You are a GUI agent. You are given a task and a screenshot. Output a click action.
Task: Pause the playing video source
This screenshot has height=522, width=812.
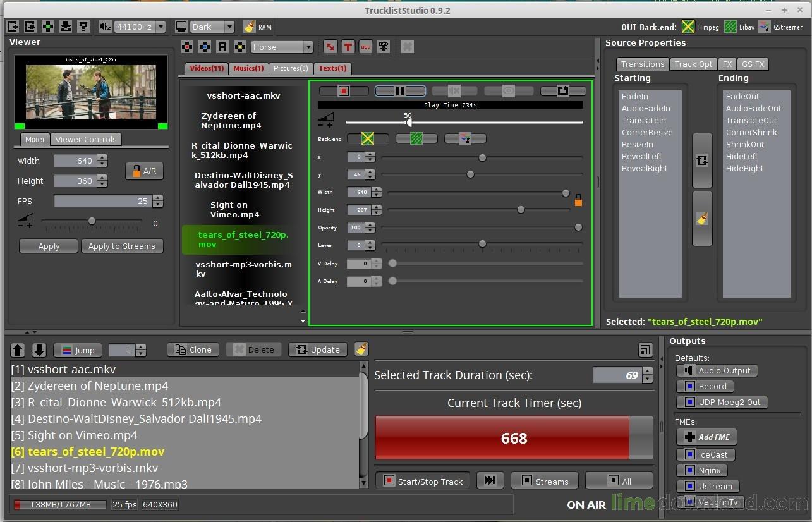click(x=400, y=90)
